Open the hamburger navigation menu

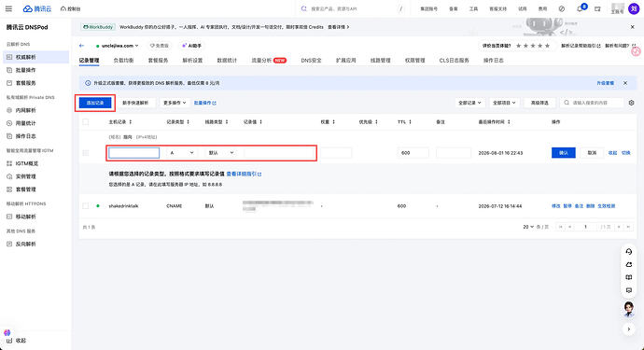(8, 8)
